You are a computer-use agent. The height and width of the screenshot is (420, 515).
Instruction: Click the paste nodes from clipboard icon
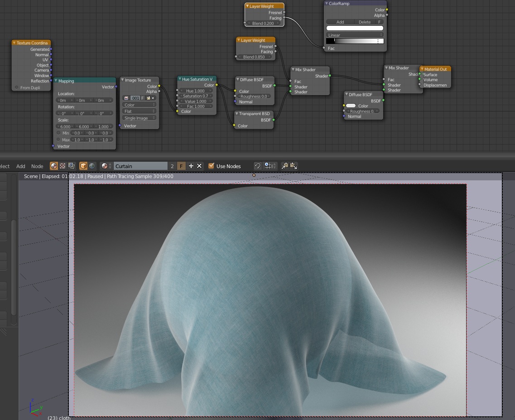click(x=294, y=166)
